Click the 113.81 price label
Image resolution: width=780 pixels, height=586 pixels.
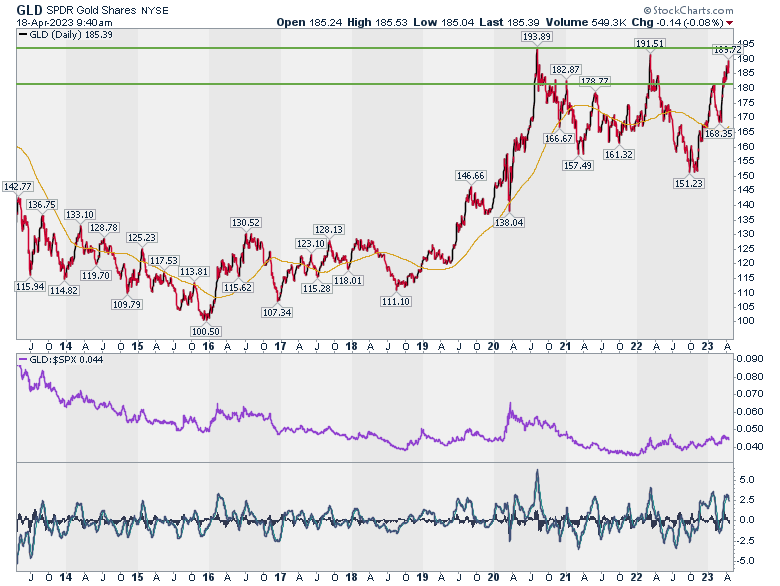coord(194,272)
